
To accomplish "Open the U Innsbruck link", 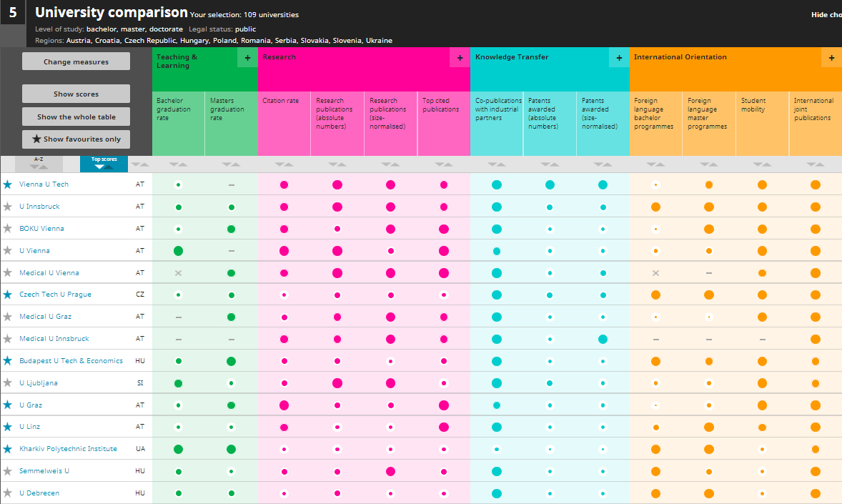I will click(39, 207).
